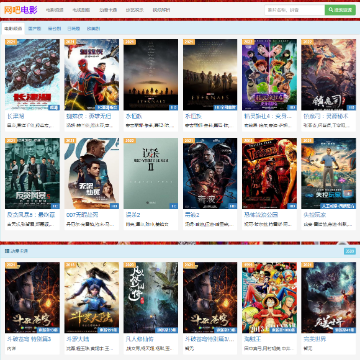Focus the movie name search field
The image size is (360, 360).
(295, 10)
